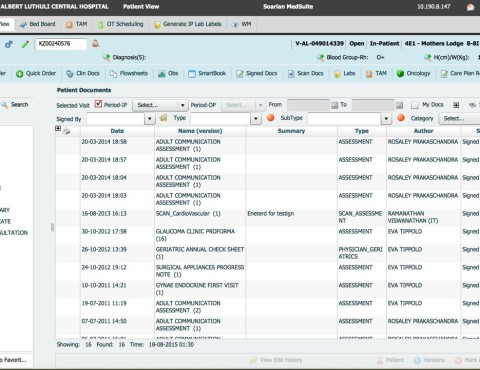Screen dimensions: 480x370
Task: Open SmartBook
Action: [207, 74]
